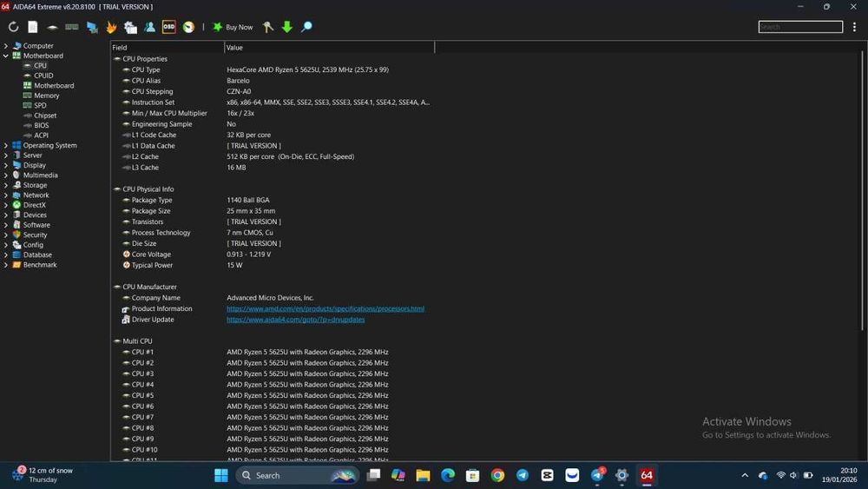Open the Windows Start button
Image resolution: width=868 pixels, height=489 pixels.
[x=220, y=475]
